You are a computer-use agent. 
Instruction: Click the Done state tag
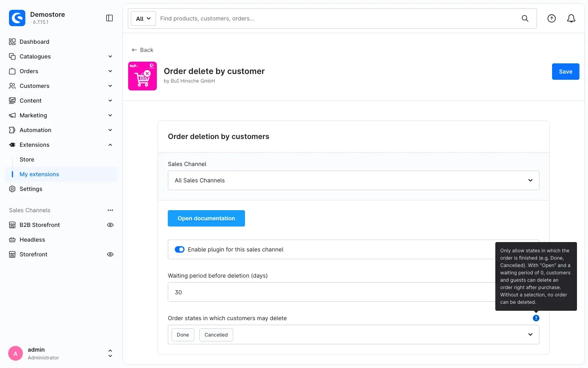tap(183, 335)
